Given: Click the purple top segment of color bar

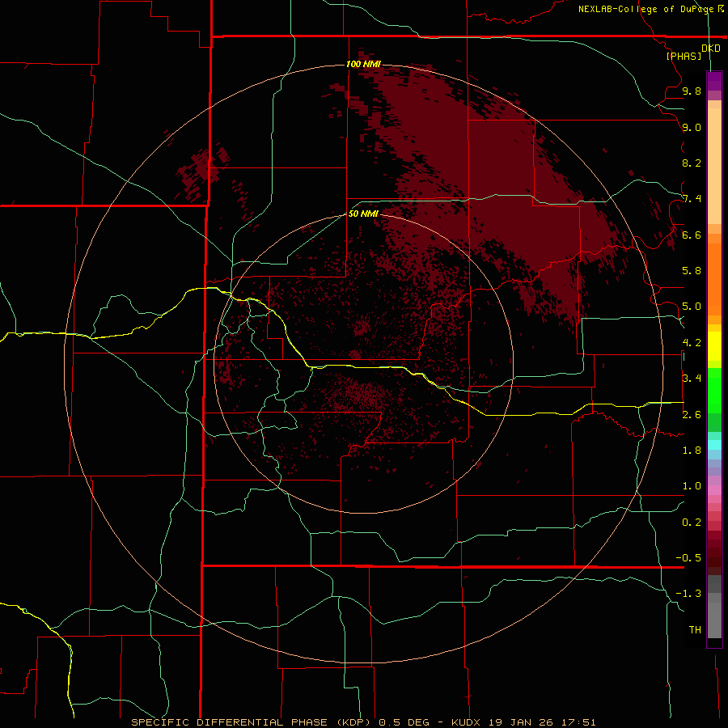Looking at the screenshot, I should coord(714,81).
